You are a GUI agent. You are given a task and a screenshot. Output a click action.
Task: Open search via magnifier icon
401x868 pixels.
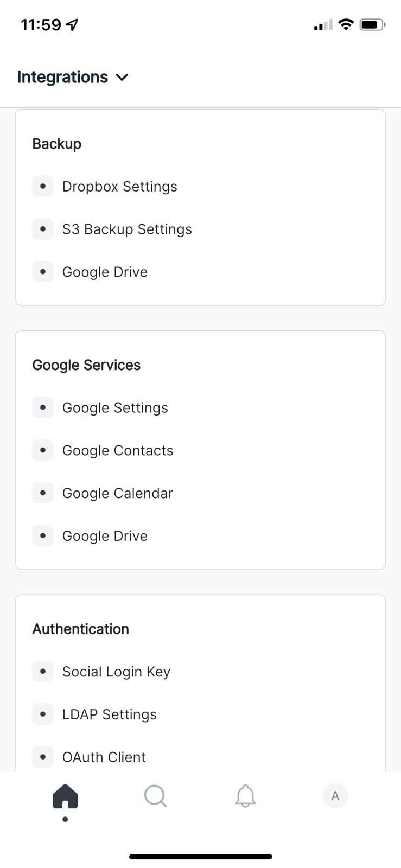click(155, 796)
